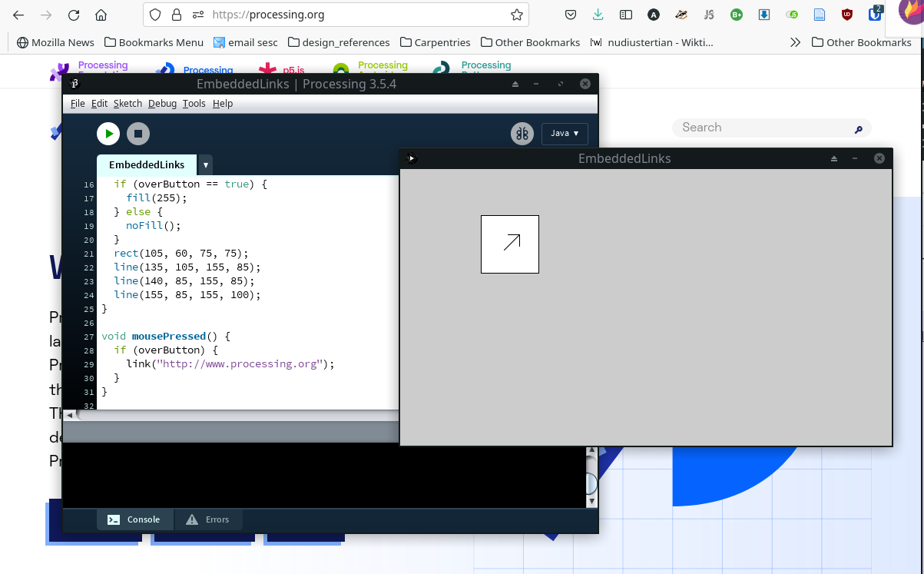Toggle the green JS switch extension

pos(792,15)
